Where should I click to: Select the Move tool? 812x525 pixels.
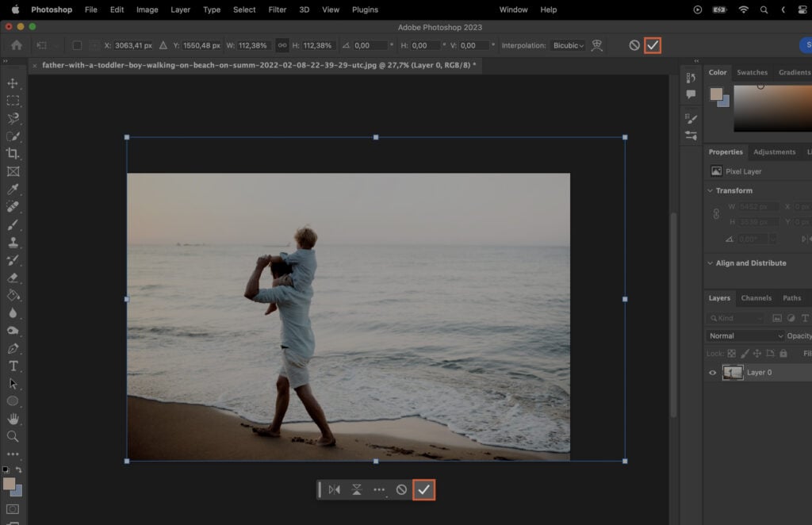tap(13, 82)
